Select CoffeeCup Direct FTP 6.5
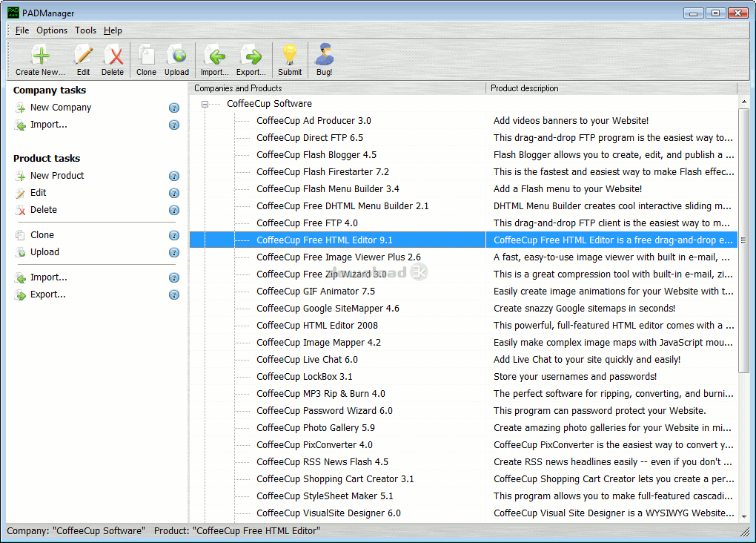 (310, 137)
